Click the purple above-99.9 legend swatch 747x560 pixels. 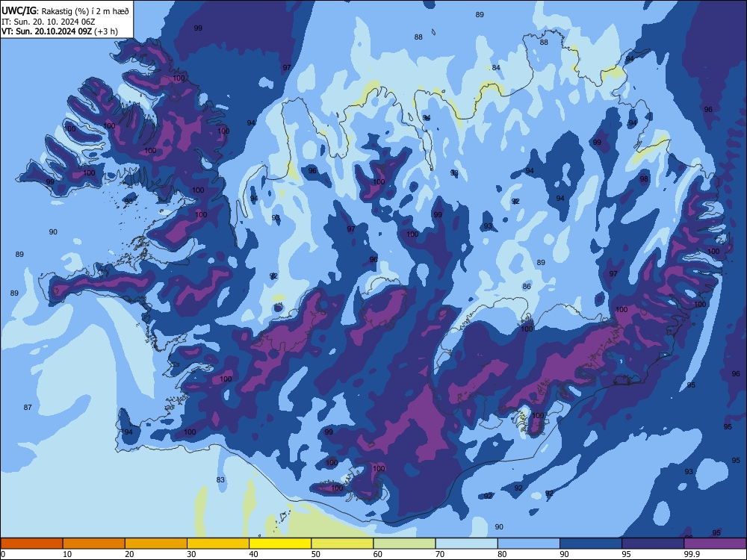pyautogui.click(x=715, y=544)
